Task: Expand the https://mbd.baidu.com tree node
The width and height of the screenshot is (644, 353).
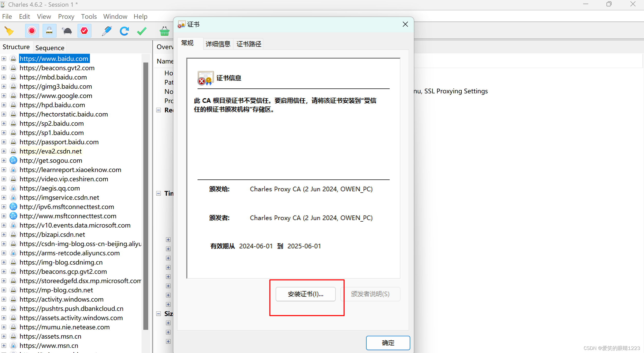Action: coord(4,77)
